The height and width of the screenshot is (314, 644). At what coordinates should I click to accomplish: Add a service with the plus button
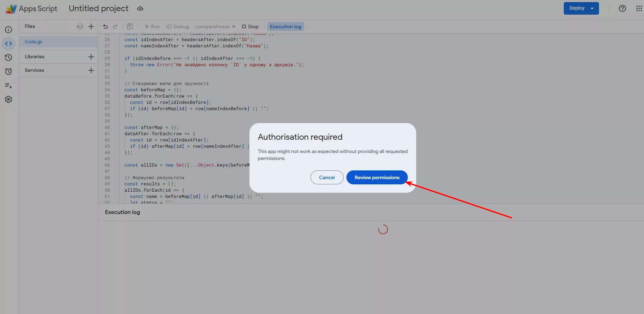click(x=91, y=70)
